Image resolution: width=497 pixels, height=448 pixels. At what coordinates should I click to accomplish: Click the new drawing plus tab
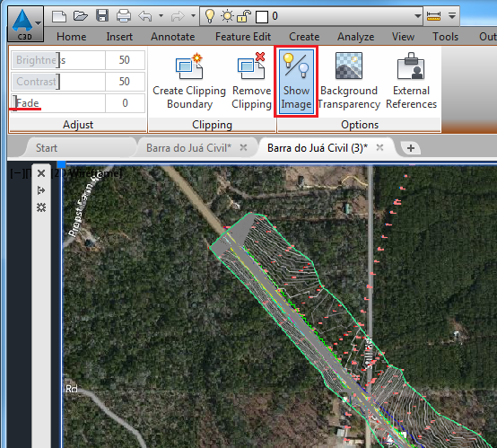pos(411,148)
